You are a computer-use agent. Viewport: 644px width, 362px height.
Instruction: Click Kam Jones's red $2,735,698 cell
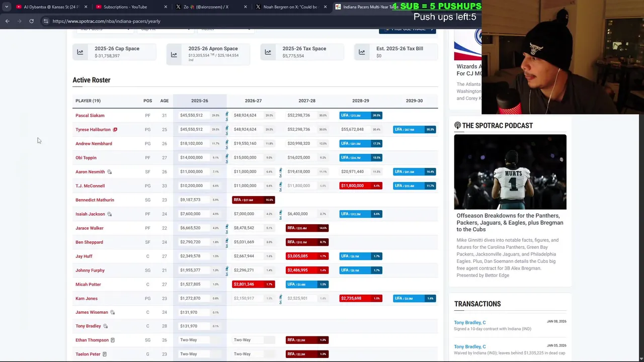coord(361,299)
